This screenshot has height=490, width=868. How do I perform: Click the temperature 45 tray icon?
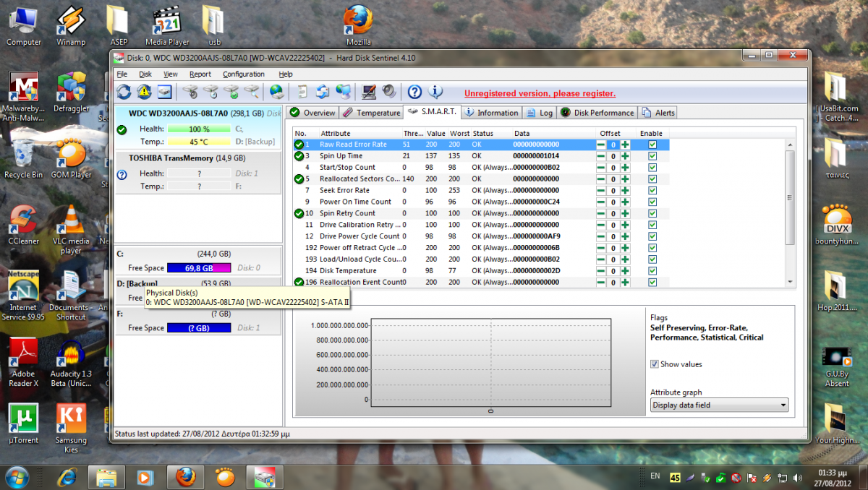676,478
